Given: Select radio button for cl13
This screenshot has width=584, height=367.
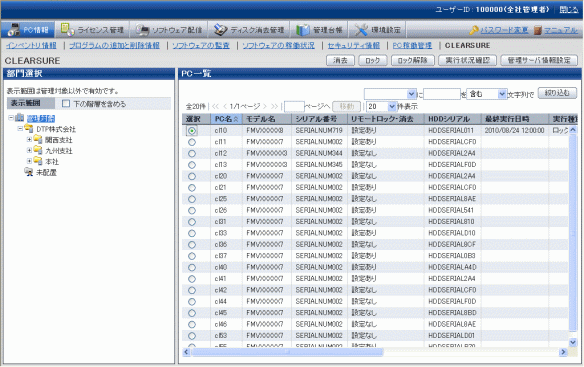Looking at the screenshot, I should [x=192, y=165].
